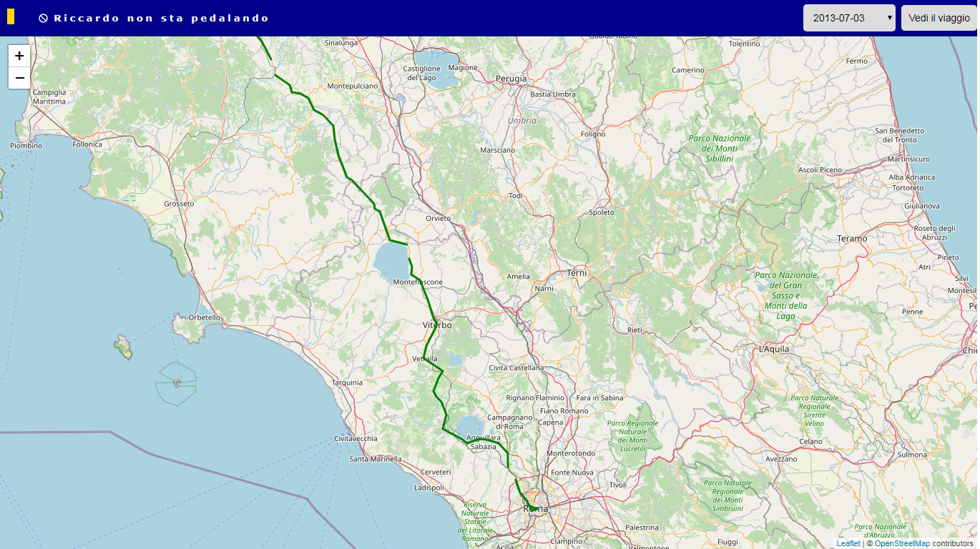Click the Viterbo city label
This screenshot has height=549, width=980.
(437, 325)
